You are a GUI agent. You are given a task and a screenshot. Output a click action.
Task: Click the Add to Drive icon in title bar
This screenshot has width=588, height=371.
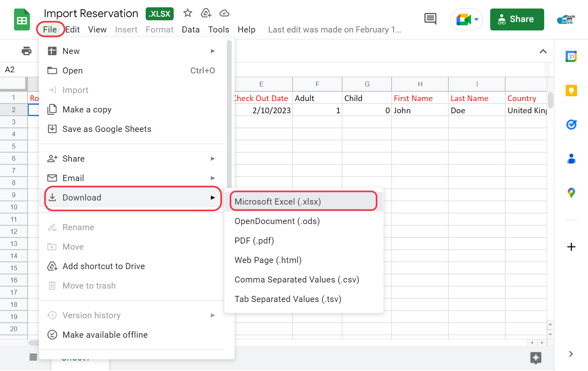(x=206, y=13)
